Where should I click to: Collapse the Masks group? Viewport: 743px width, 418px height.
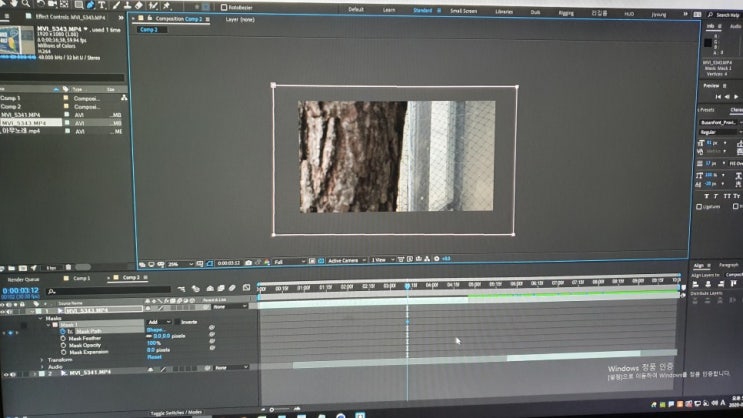pos(41,318)
